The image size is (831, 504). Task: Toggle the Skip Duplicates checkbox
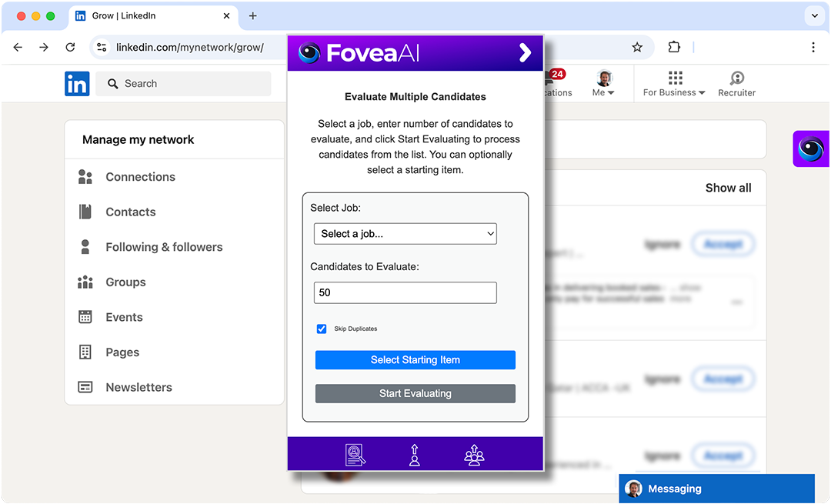click(322, 329)
